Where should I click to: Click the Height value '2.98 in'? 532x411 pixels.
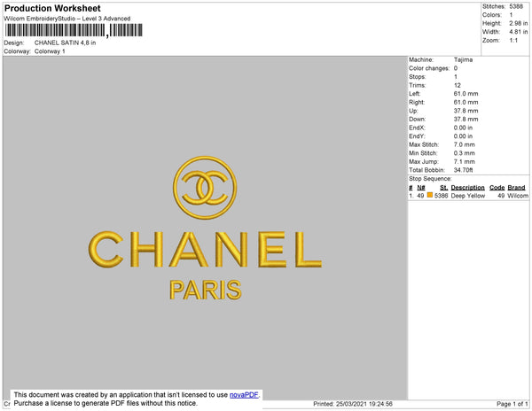[519, 23]
